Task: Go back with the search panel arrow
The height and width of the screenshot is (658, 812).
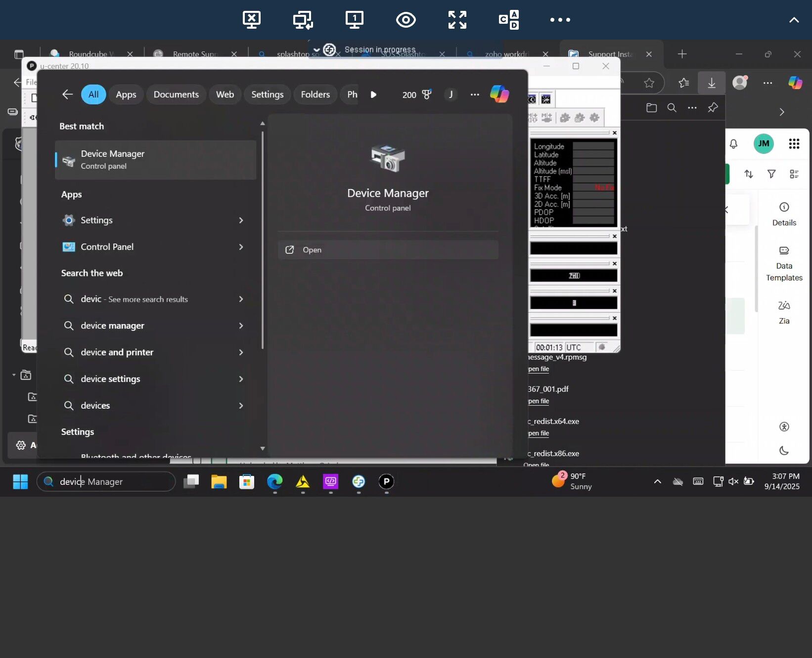Action: coord(67,94)
